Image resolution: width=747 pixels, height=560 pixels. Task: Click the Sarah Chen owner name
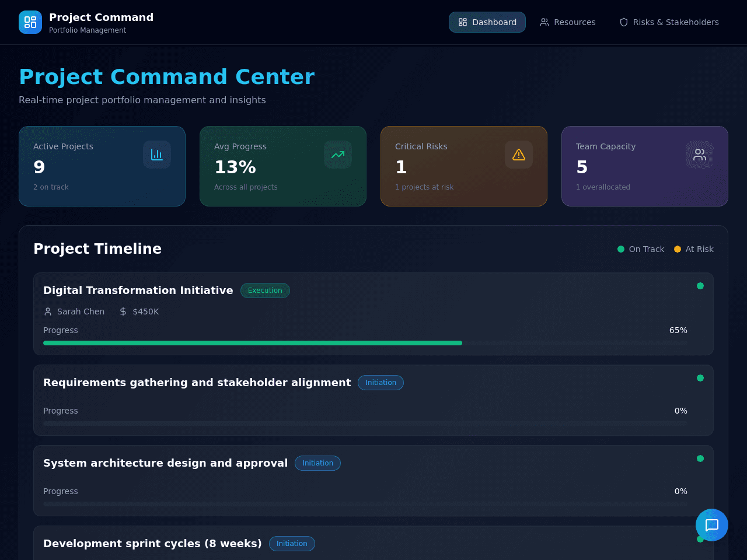(x=81, y=311)
